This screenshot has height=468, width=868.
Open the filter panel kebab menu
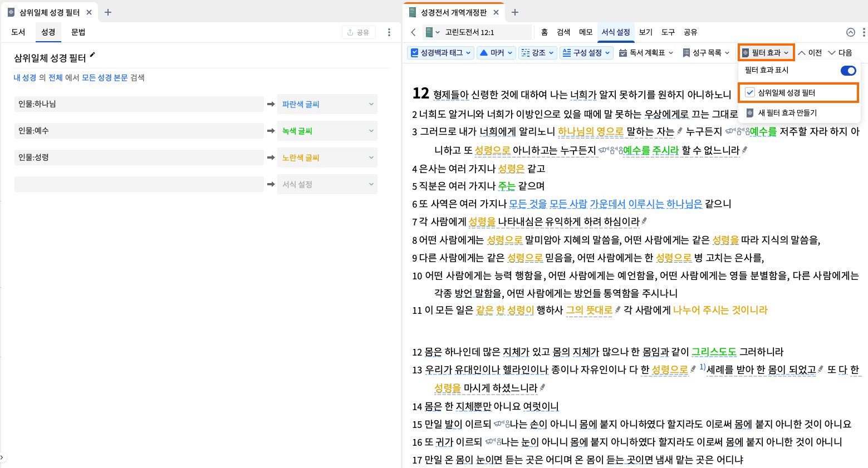click(x=389, y=32)
